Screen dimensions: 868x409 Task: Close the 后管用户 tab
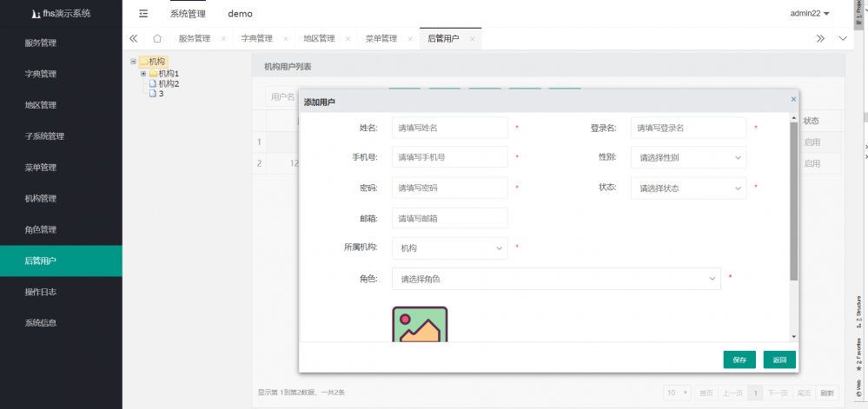tap(472, 39)
